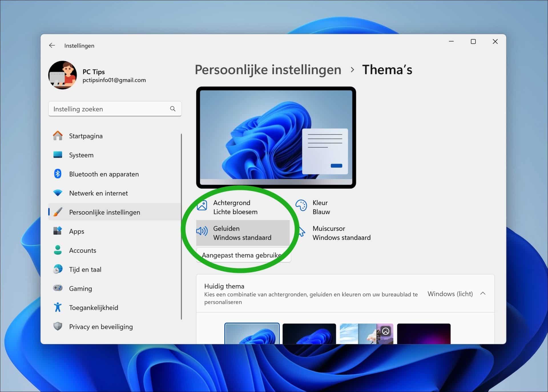Open Toegankelijkheid settings
548x392 pixels.
tap(115, 308)
